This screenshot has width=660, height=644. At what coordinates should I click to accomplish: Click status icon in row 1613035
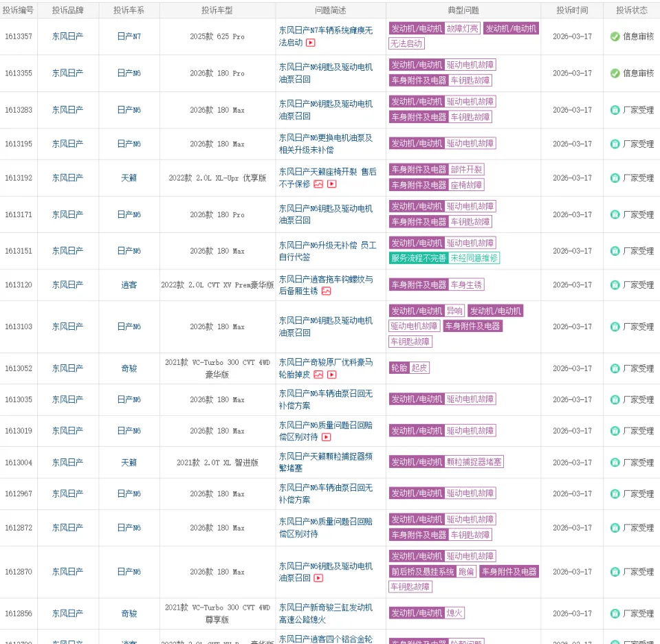615,399
